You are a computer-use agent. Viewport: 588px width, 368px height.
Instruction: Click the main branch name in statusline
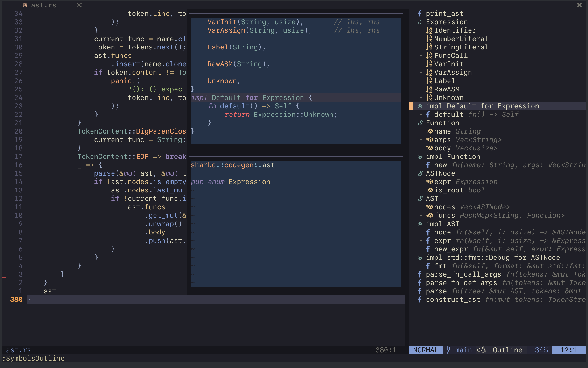[463, 350]
